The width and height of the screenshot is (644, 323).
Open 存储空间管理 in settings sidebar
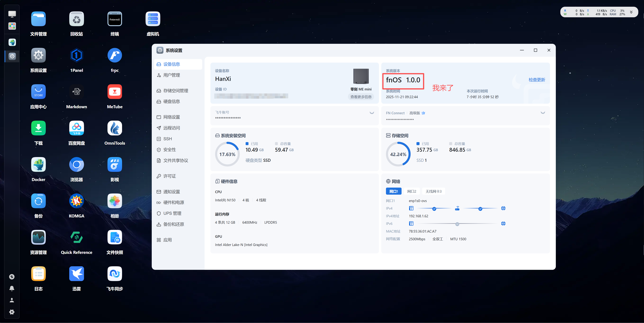176,91
